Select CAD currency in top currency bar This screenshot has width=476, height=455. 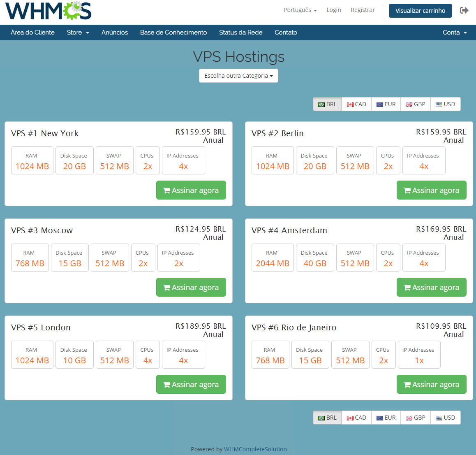356,104
